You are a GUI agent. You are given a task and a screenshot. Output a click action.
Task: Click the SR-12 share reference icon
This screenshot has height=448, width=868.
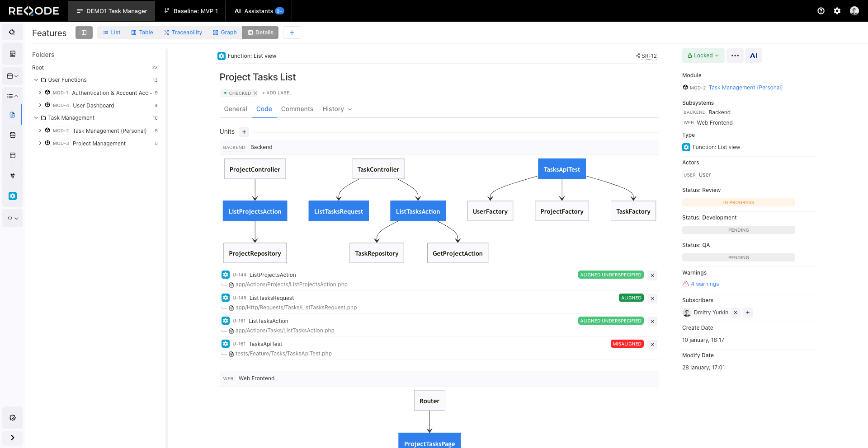637,56
